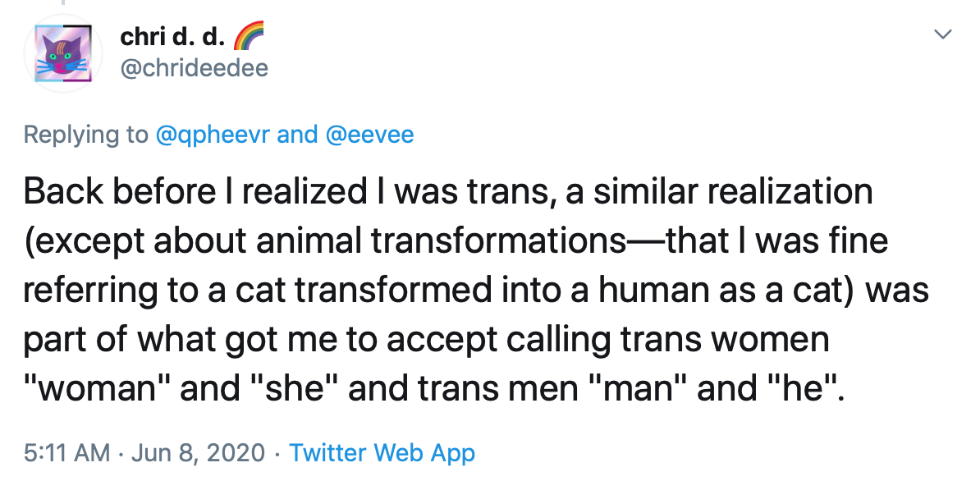Click the word "and" between the mentions
The height and width of the screenshot is (481, 980).
coord(297,135)
